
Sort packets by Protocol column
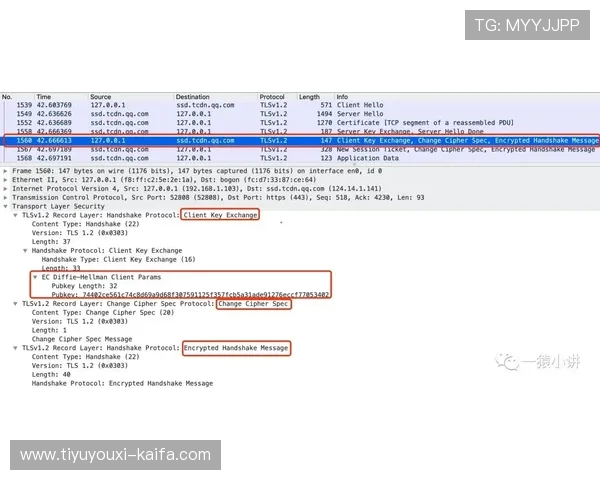273,97
